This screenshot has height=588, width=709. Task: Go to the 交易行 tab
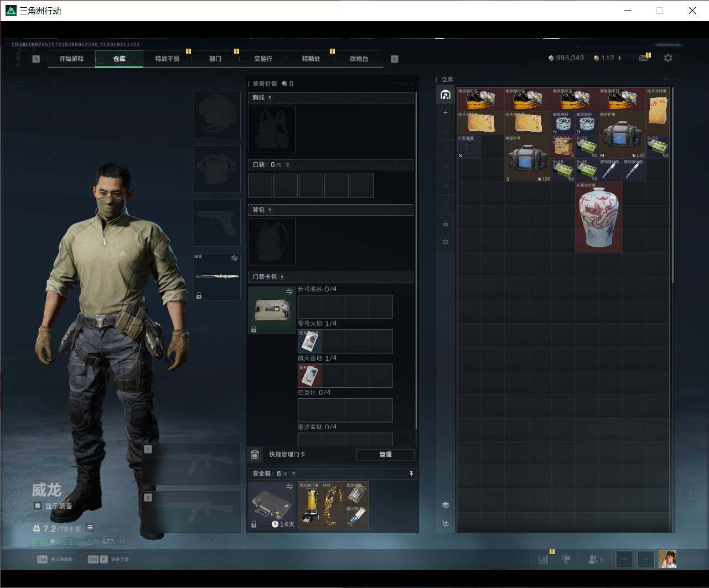(263, 59)
